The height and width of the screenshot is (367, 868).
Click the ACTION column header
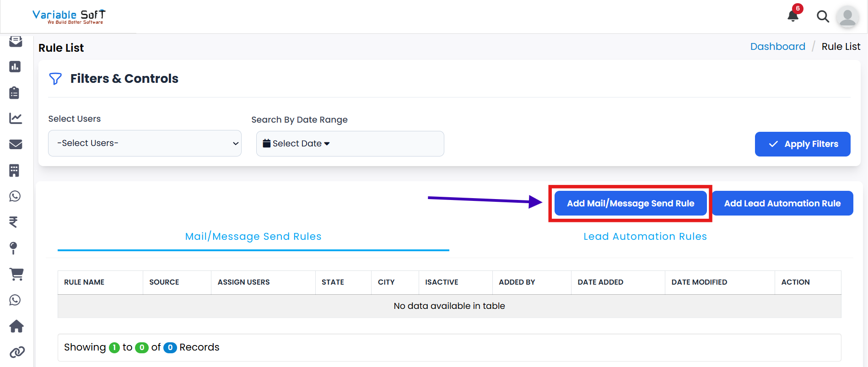click(808, 282)
